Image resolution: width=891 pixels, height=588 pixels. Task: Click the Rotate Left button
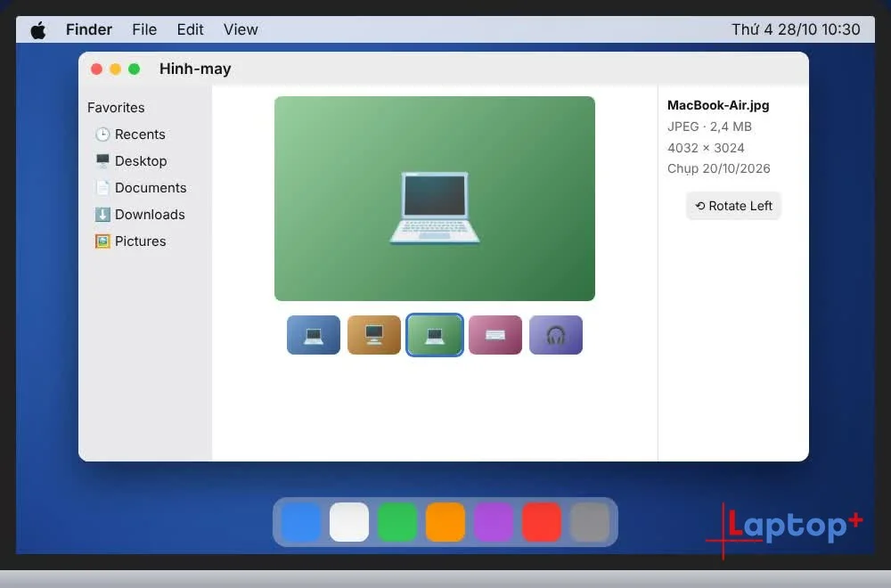point(733,206)
